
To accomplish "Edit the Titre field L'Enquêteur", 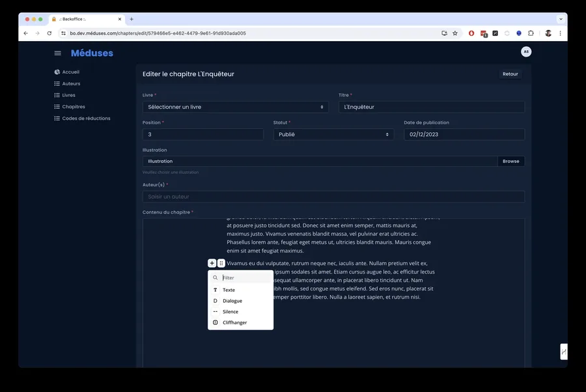I will click(x=432, y=107).
